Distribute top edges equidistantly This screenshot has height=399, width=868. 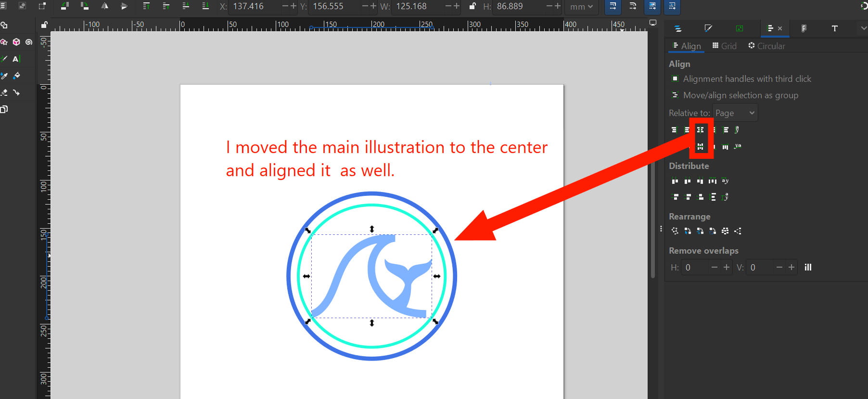click(675, 197)
